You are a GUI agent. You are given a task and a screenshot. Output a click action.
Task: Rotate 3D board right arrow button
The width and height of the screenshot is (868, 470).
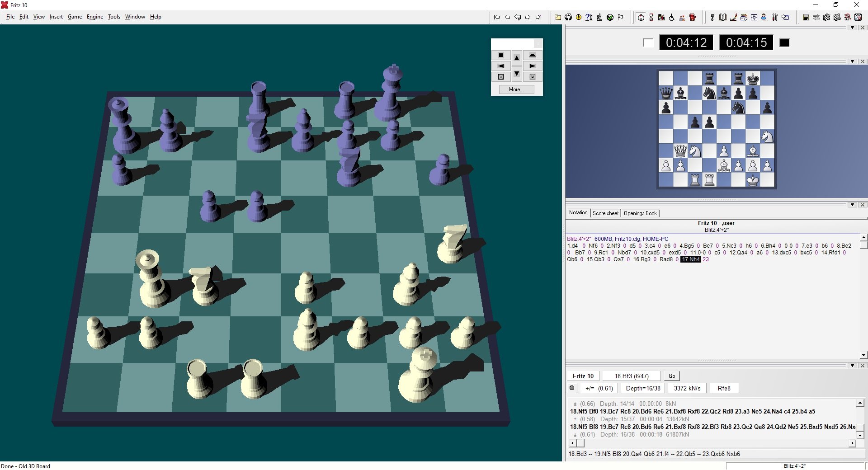click(x=533, y=66)
